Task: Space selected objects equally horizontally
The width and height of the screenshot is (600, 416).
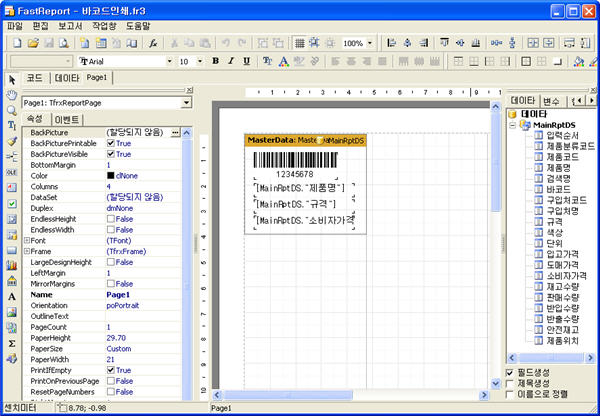Action: [497, 43]
